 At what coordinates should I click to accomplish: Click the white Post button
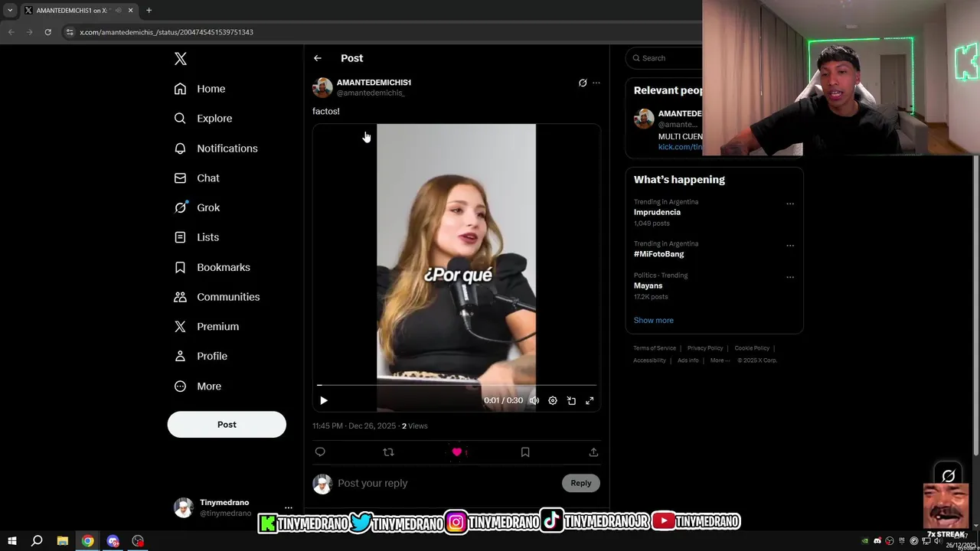227,425
